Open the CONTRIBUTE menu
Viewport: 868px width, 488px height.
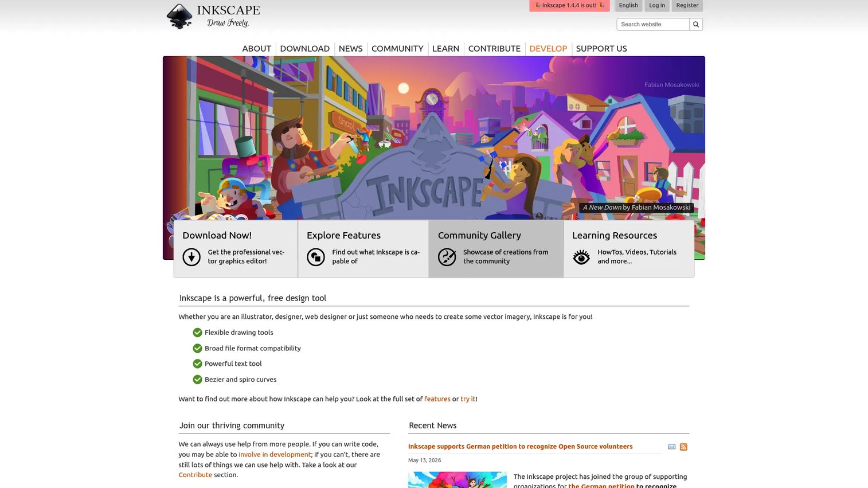pos(494,49)
